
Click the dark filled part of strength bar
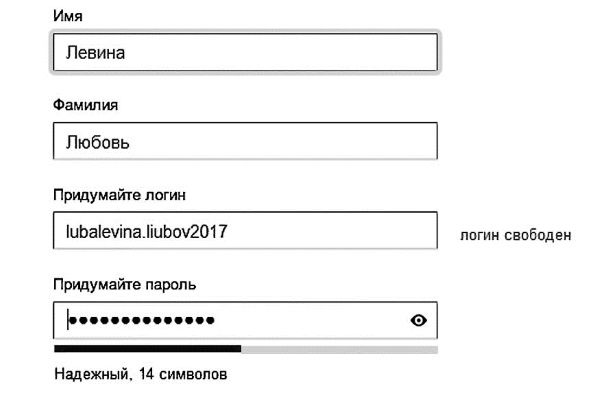147,349
